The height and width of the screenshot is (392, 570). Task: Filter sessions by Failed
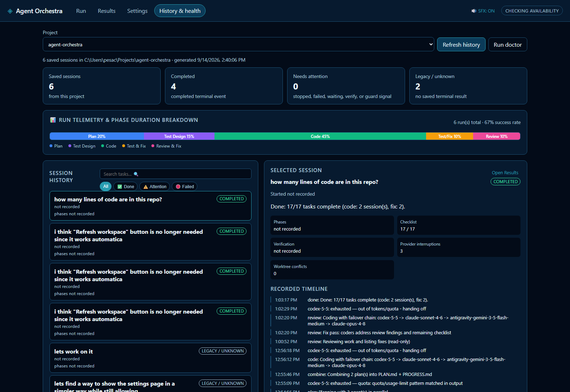click(185, 186)
